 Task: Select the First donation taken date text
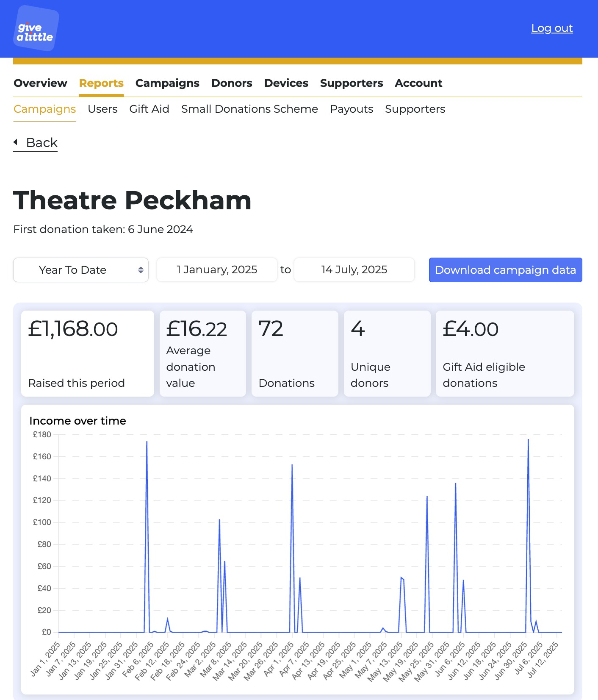tap(103, 229)
